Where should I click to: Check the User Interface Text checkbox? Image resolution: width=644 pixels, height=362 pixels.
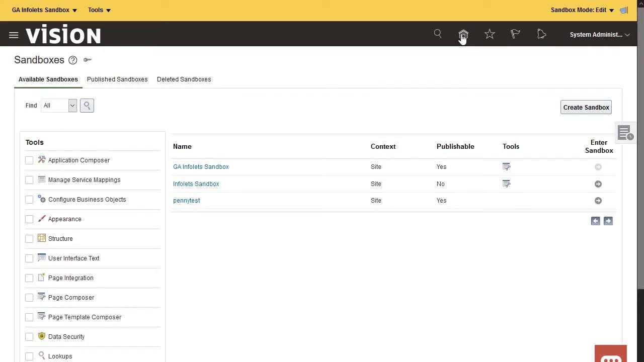tap(29, 258)
